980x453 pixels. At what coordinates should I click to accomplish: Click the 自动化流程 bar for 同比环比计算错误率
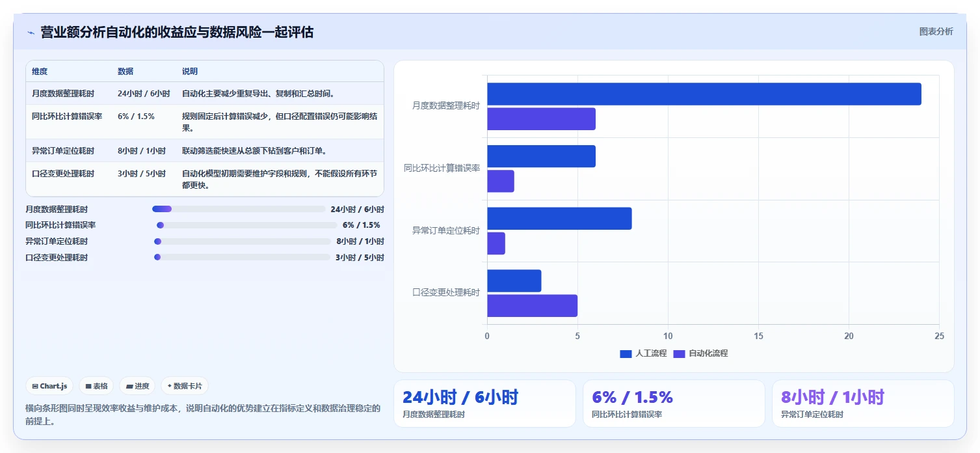pos(501,181)
